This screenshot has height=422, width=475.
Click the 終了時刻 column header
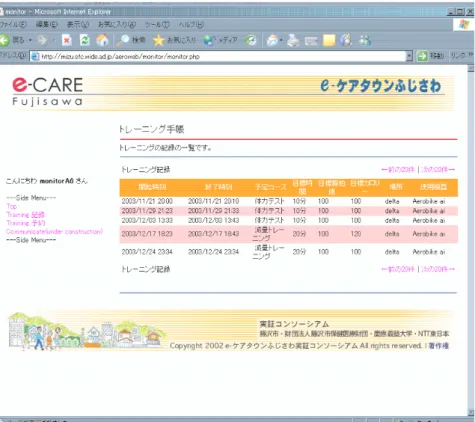(x=218, y=187)
